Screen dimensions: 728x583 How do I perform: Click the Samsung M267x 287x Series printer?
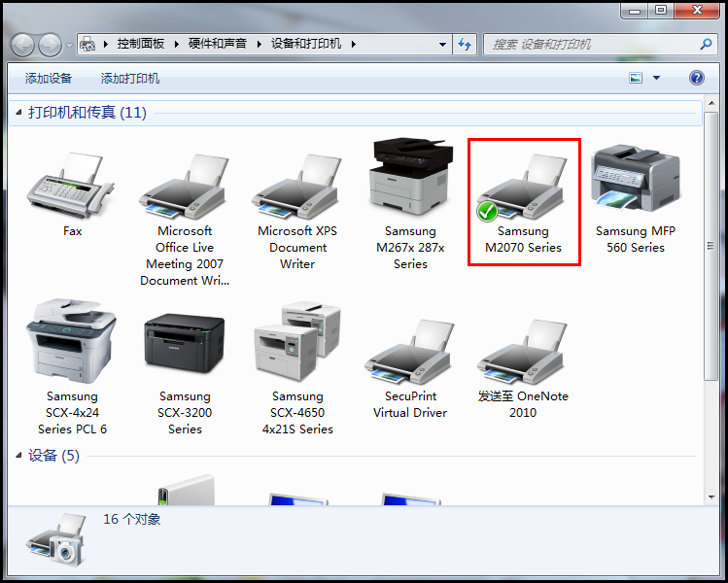(410, 180)
